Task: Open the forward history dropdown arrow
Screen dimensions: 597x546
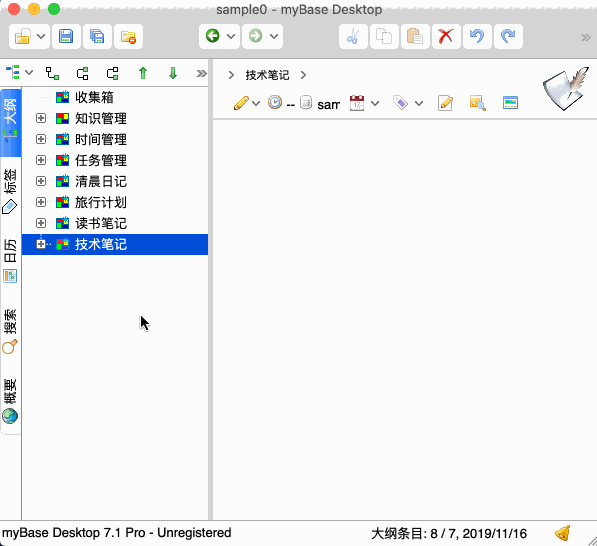Action: (x=274, y=37)
